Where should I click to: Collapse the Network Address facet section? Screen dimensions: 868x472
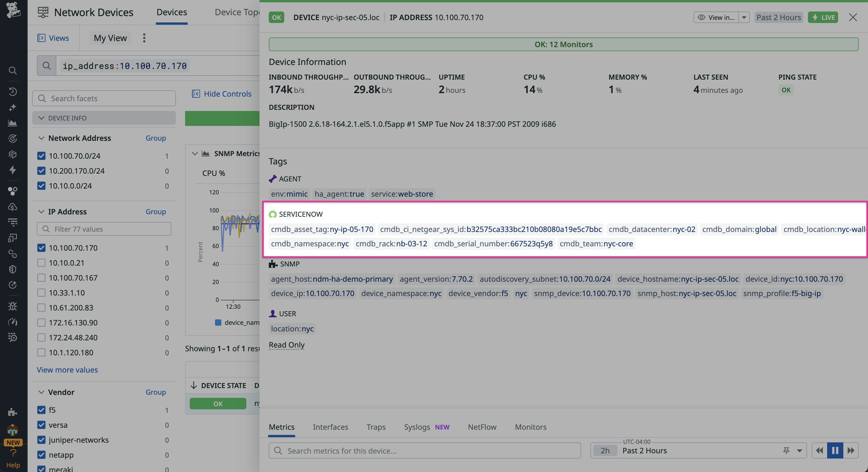(41, 138)
